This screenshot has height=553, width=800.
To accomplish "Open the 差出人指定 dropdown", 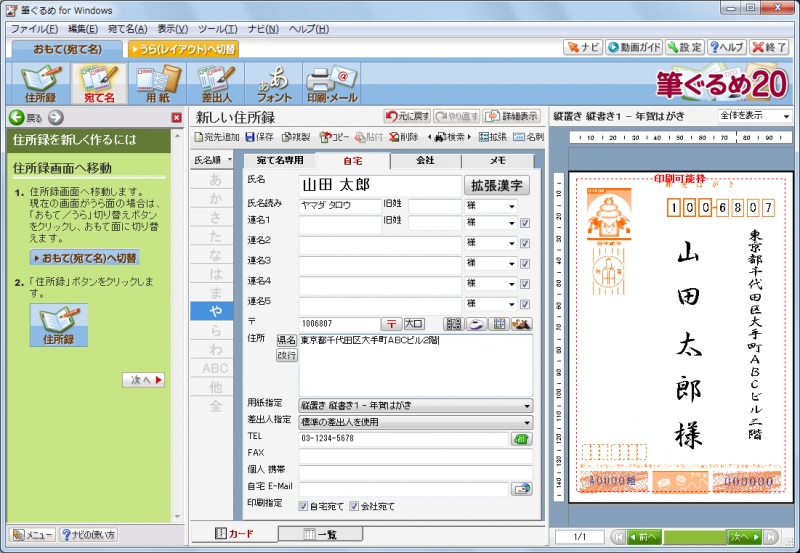I will 416,422.
